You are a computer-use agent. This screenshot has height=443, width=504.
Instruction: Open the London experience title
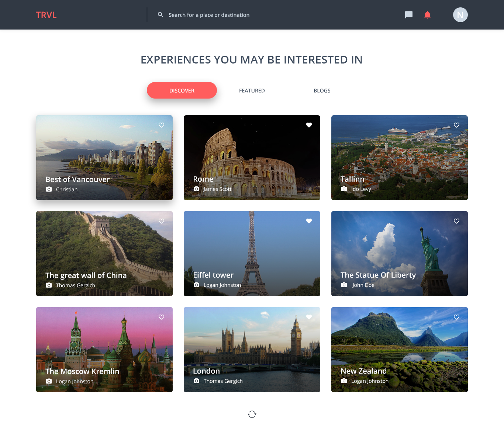coord(206,371)
